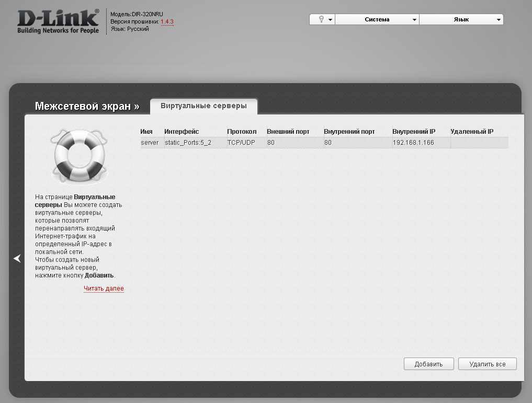Click the Имя column header

pos(146,132)
